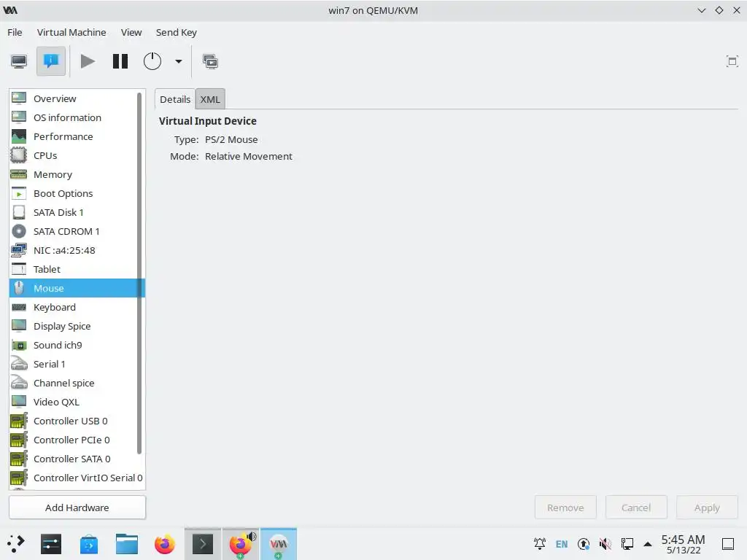Switch to running Firefox window with audio

click(241, 544)
